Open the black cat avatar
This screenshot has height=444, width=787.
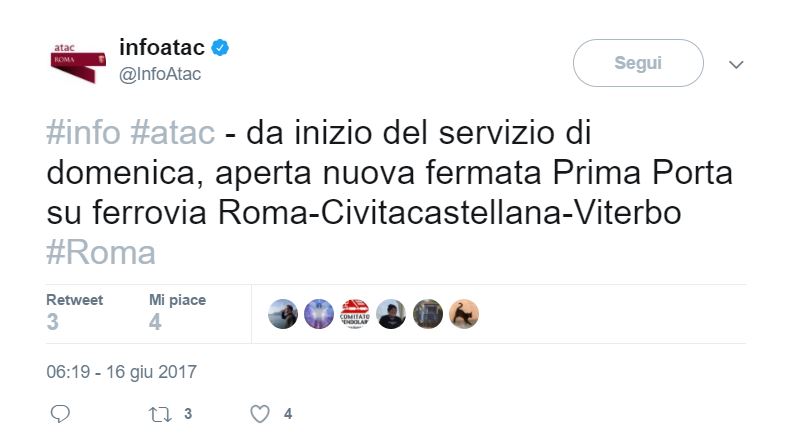click(464, 314)
